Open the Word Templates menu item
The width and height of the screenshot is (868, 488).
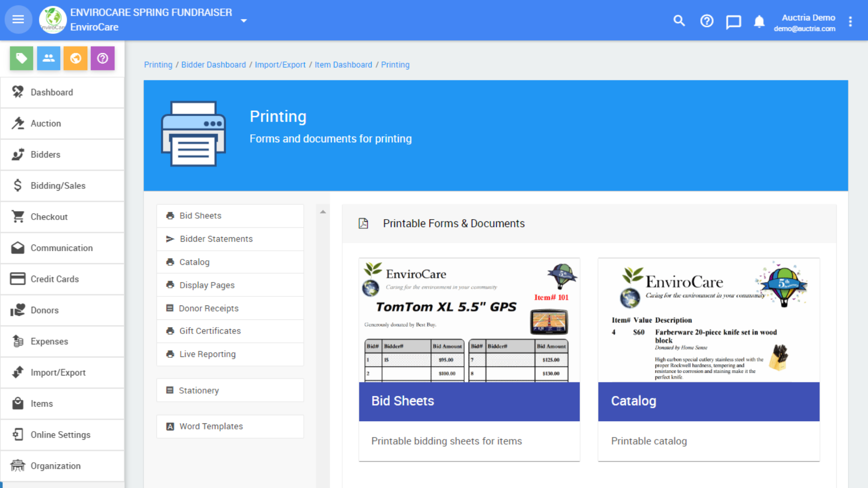pyautogui.click(x=211, y=427)
